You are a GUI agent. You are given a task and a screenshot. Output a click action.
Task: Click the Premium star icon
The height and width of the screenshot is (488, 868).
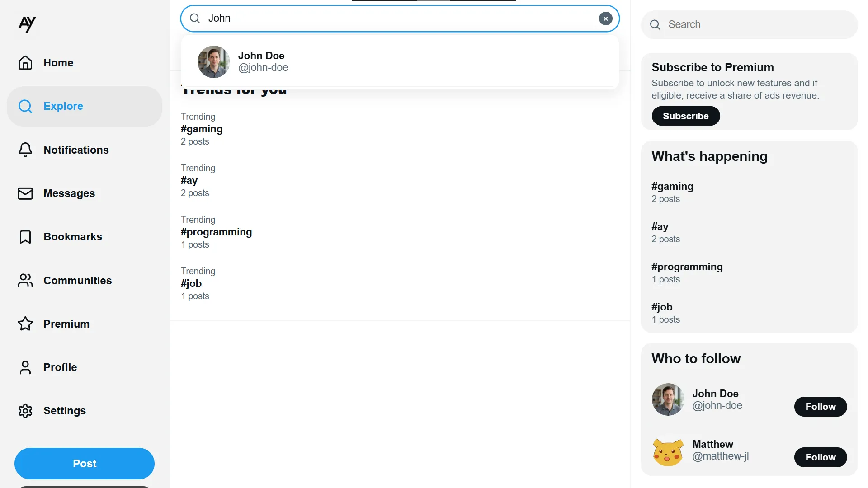click(25, 324)
